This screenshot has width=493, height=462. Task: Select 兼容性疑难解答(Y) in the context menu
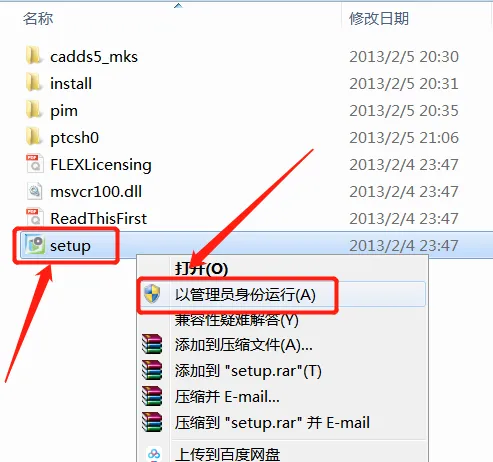pyautogui.click(x=237, y=320)
